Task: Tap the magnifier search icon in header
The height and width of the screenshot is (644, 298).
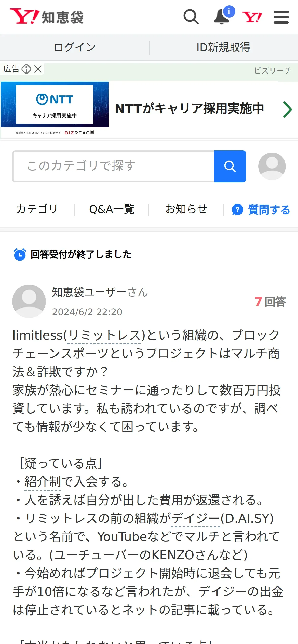Action: click(191, 17)
